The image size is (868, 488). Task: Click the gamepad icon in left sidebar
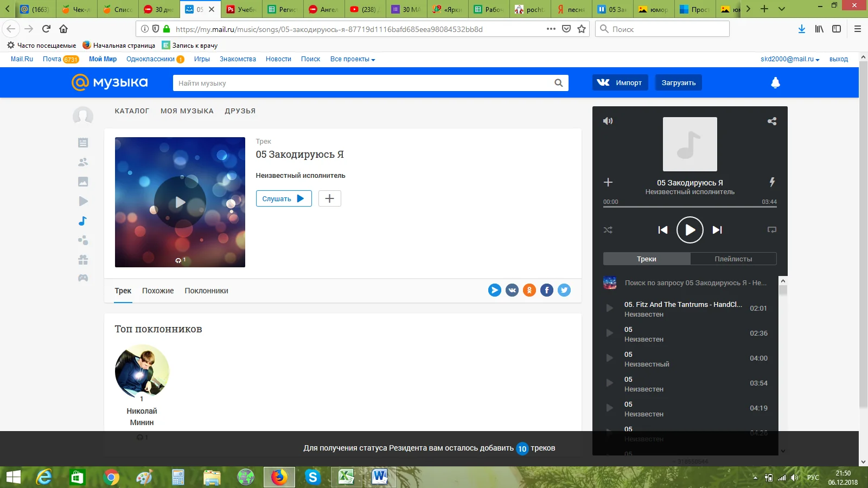tap(82, 278)
